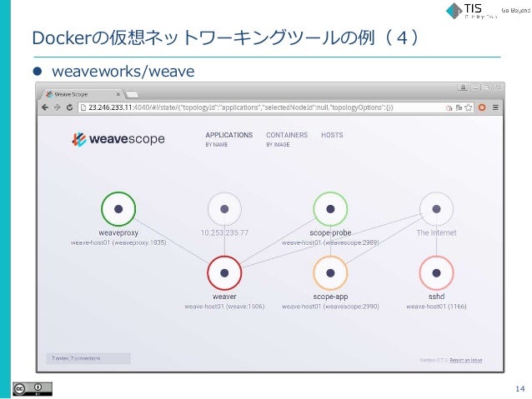Choose Applications BY NAME sub-view
This screenshot has height=399, width=532.
pyautogui.click(x=217, y=145)
